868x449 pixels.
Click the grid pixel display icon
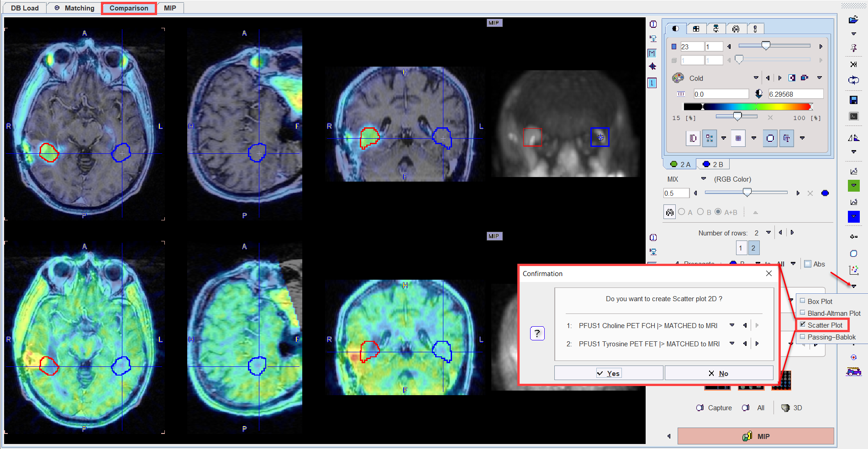click(x=738, y=138)
